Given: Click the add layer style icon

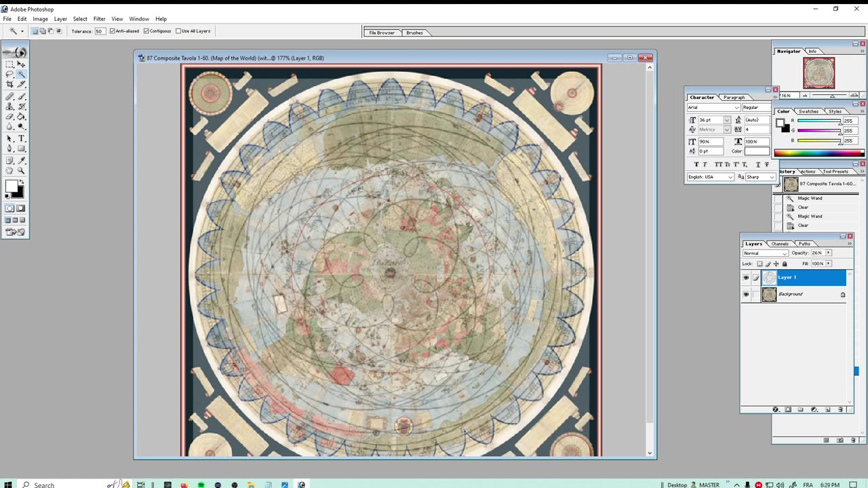Looking at the screenshot, I should pyautogui.click(x=775, y=409).
